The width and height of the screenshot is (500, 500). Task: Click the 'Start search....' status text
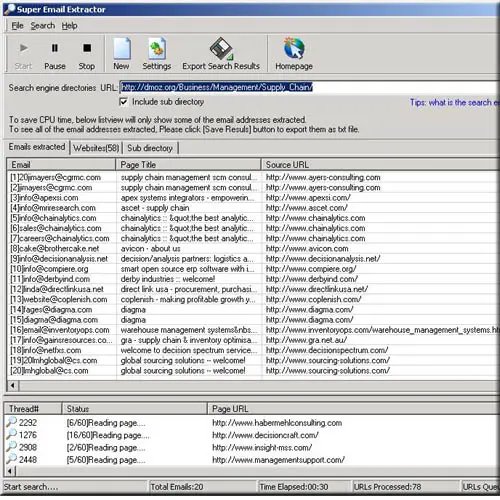31,487
